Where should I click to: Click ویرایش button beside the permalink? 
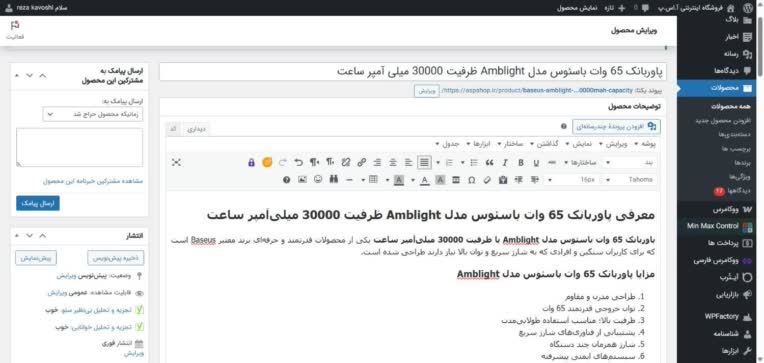pyautogui.click(x=427, y=91)
